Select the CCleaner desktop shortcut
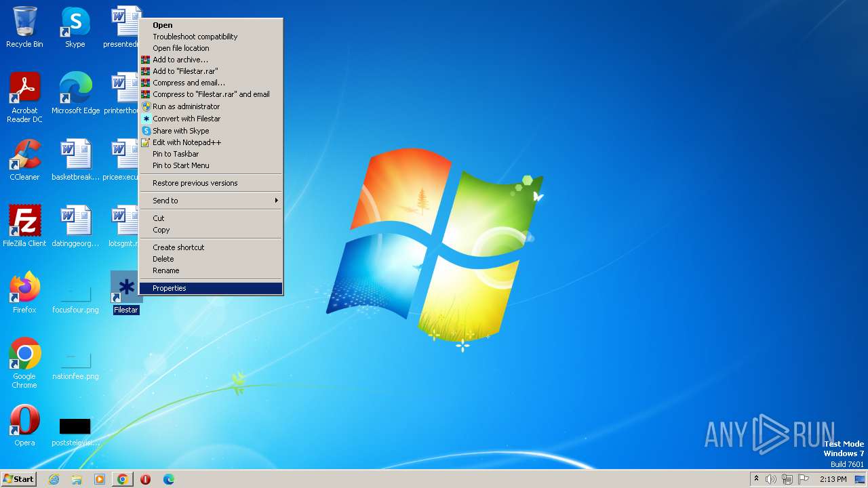Screen dimensions: 868x488 pyautogui.click(x=24, y=160)
